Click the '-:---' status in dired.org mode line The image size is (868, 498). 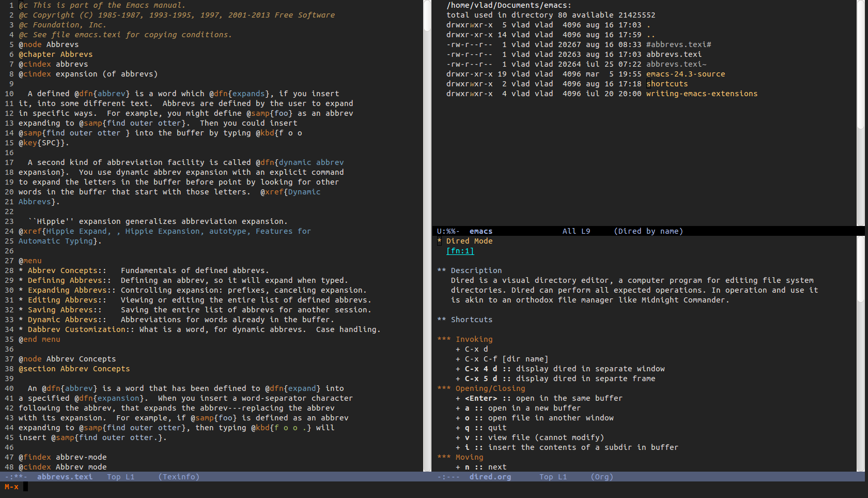(448, 477)
